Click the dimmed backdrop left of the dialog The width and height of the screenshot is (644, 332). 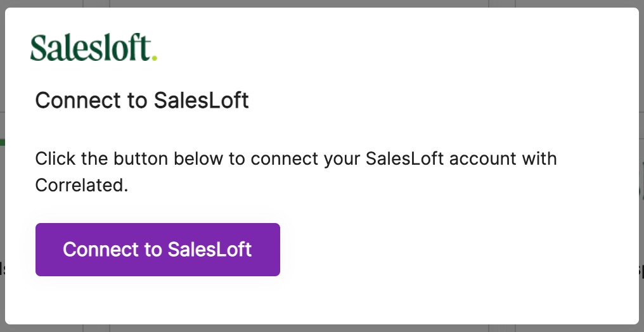(x=2, y=190)
